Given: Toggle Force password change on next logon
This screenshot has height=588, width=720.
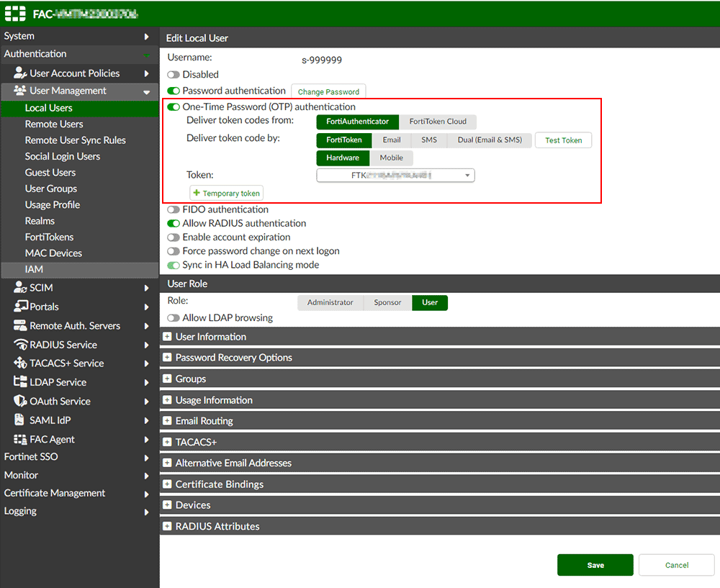Looking at the screenshot, I should 173,251.
